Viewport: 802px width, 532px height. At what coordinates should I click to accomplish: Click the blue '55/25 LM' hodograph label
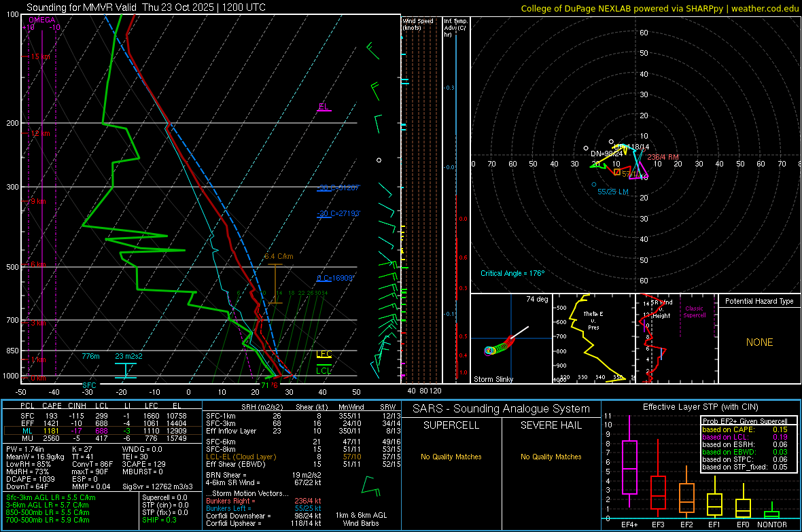613,192
